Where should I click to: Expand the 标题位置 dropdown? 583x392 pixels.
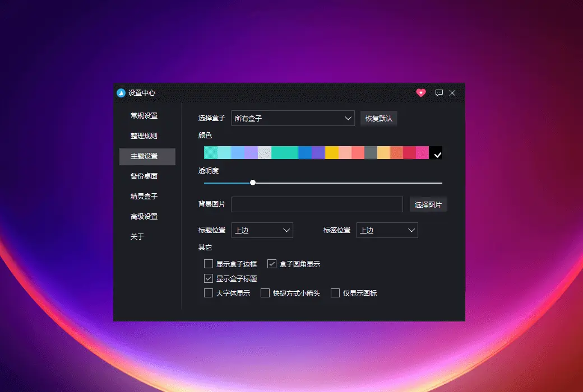click(262, 230)
